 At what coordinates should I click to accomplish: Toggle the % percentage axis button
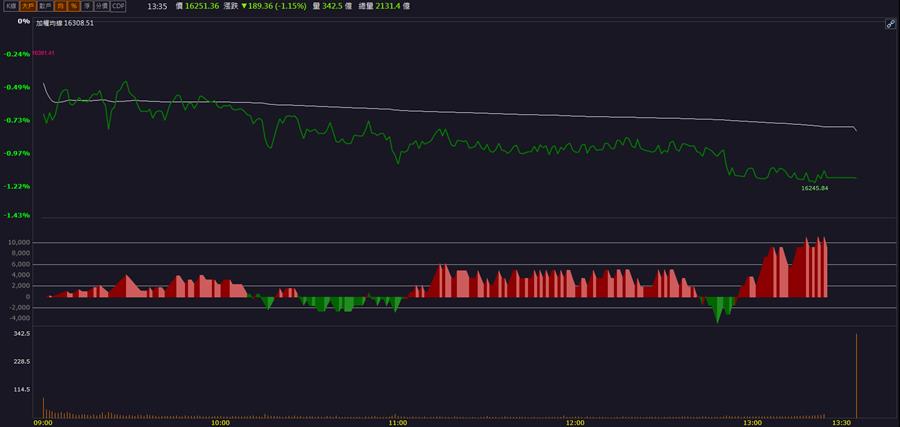73,6
